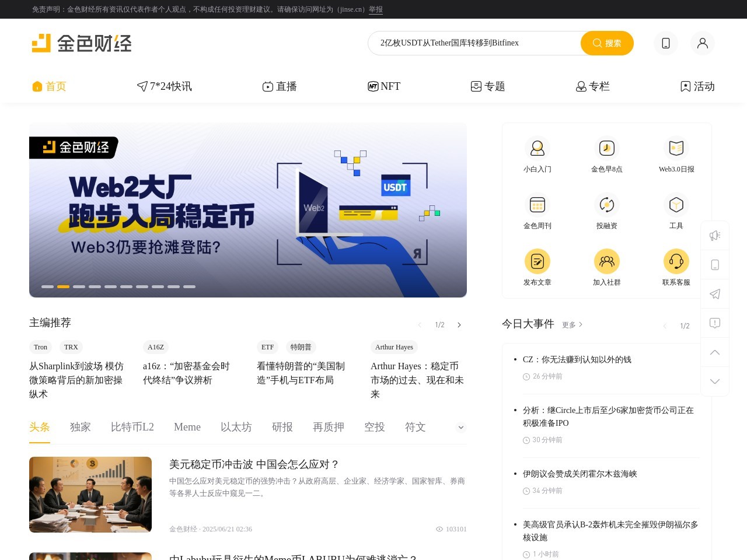Select the Meme tab

tap(187, 427)
